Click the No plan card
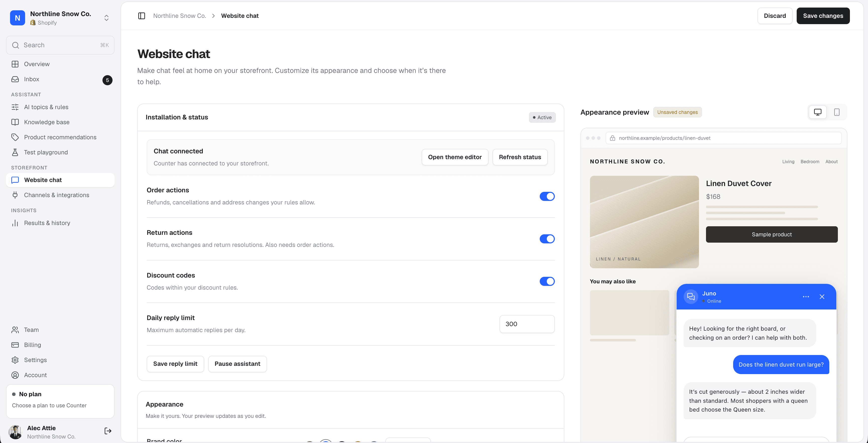 [60, 401]
